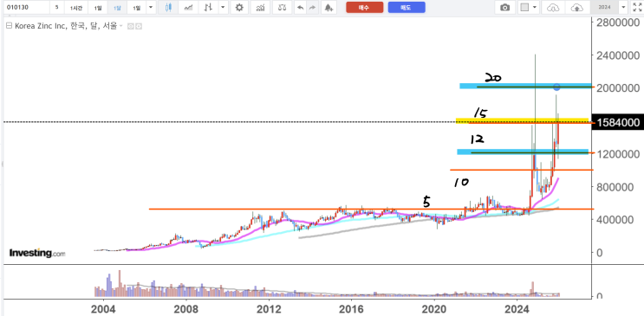The width and height of the screenshot is (644, 316).
Task: Click the red 매수 buy button
Action: (364, 8)
